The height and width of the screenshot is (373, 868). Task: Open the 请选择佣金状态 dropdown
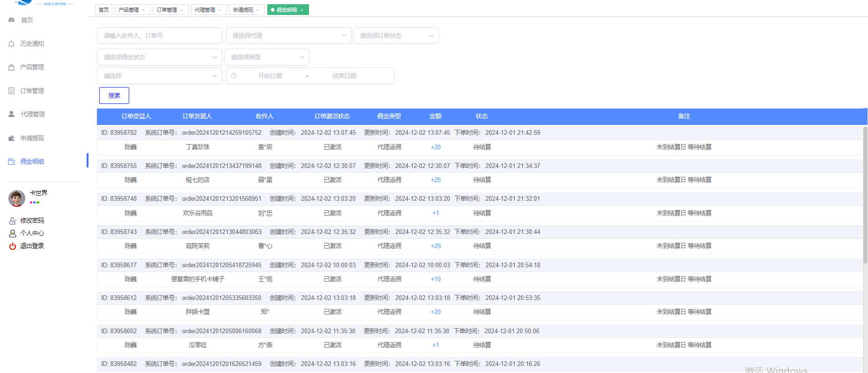tap(160, 57)
